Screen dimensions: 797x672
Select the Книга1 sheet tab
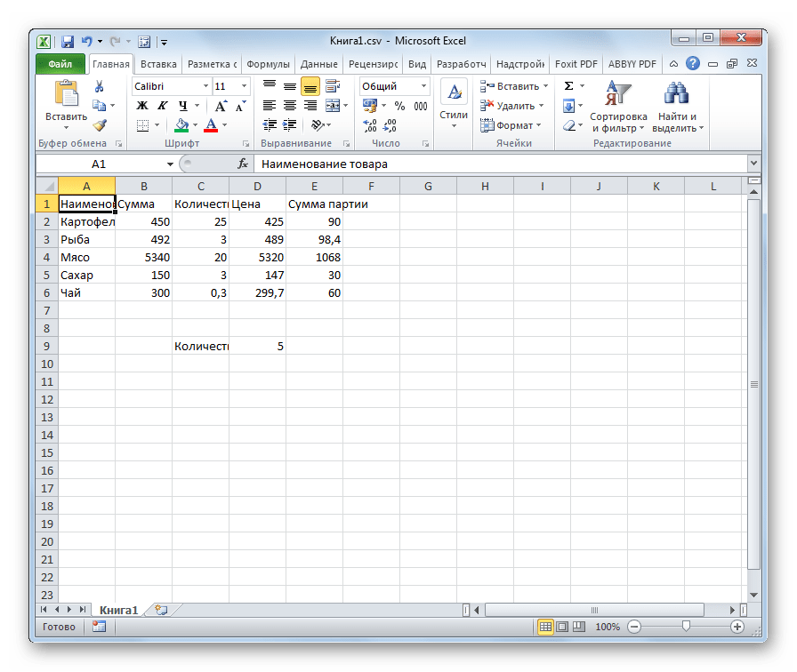(118, 610)
